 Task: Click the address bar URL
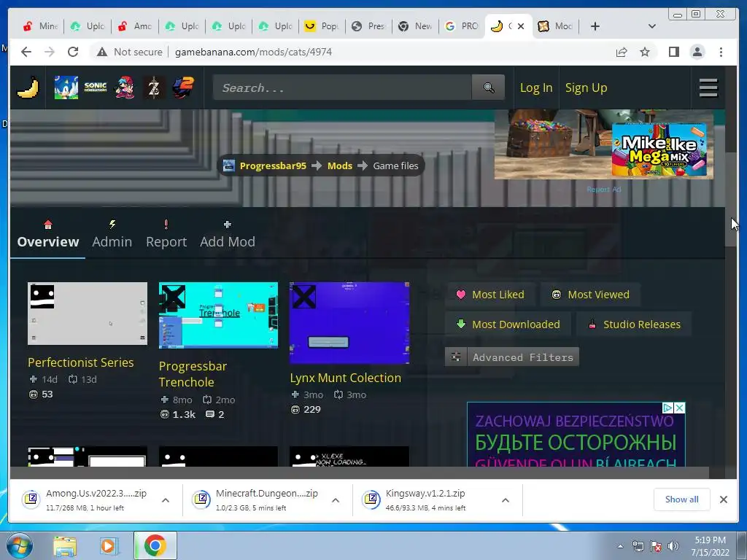tap(253, 52)
